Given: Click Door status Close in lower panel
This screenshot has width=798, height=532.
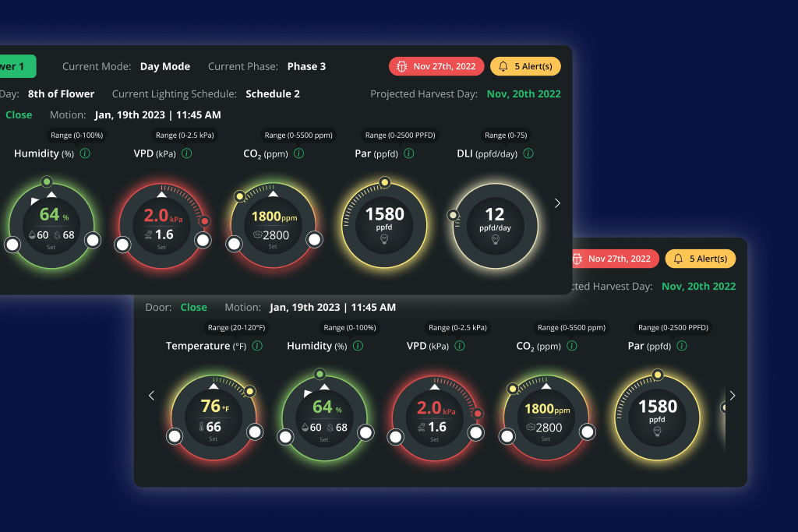Looking at the screenshot, I should tap(193, 307).
